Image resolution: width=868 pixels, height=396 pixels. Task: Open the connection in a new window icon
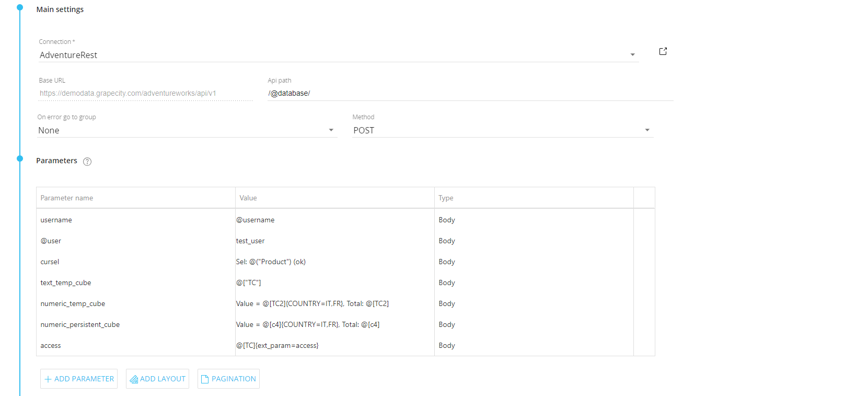(663, 51)
